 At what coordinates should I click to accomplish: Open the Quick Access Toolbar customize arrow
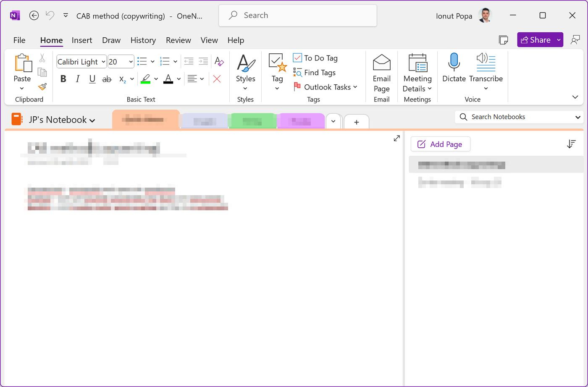66,16
